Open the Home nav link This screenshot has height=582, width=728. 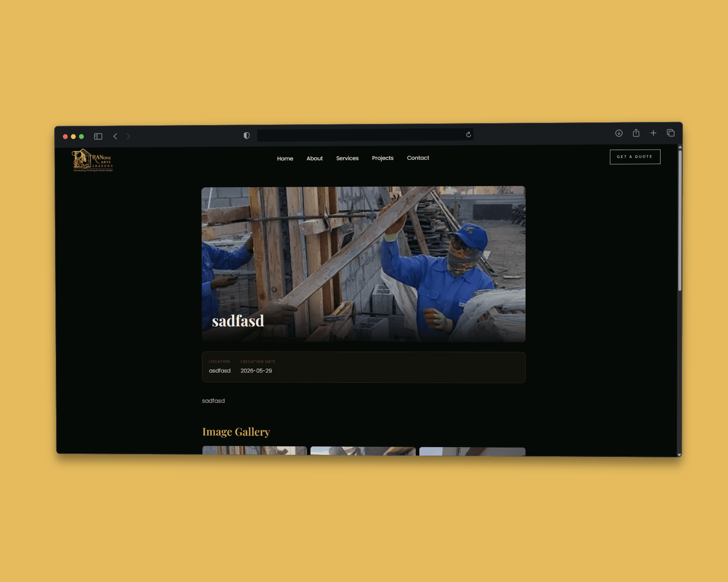click(x=285, y=158)
